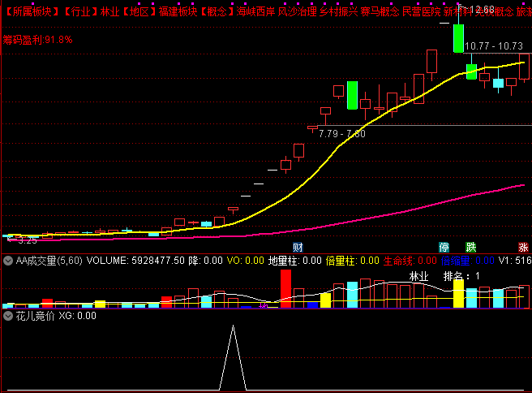Click the 7.79 - 7.80 gap label

[x=342, y=134]
